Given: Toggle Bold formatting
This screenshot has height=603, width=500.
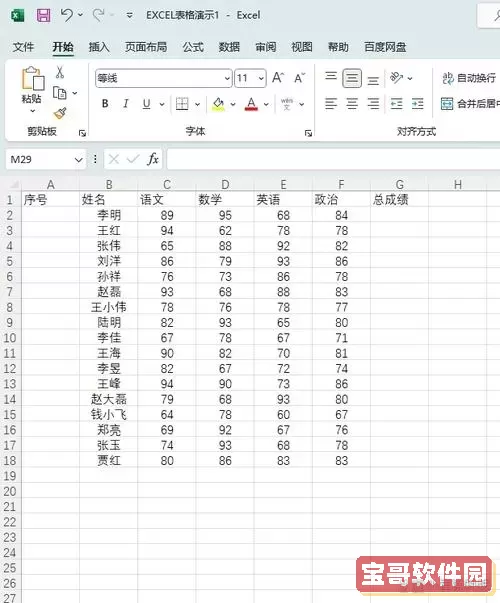Looking at the screenshot, I should pos(105,104).
